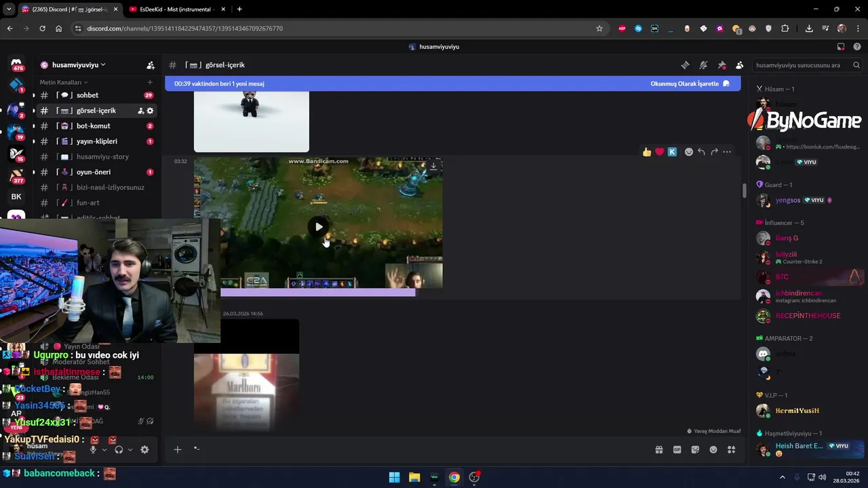Open the fun-art channel
868x488 pixels.
point(96,203)
